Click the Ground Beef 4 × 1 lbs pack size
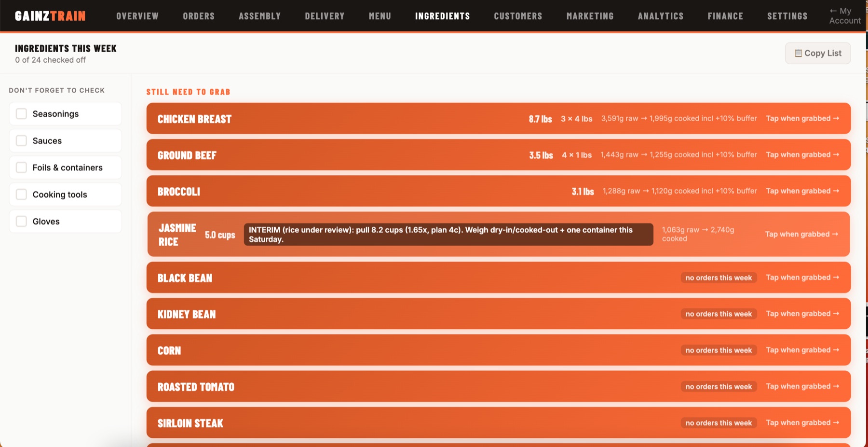This screenshot has width=868, height=447. (x=577, y=155)
